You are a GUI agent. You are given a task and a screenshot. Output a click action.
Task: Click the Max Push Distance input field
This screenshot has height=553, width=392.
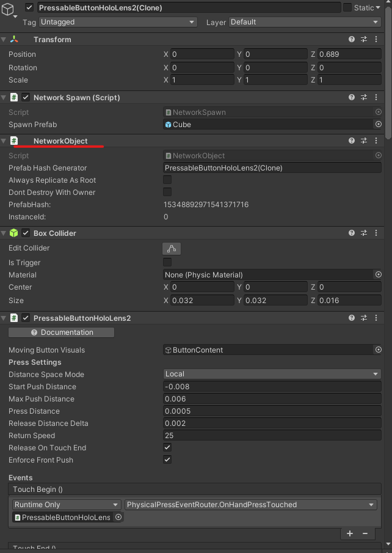pos(271,399)
